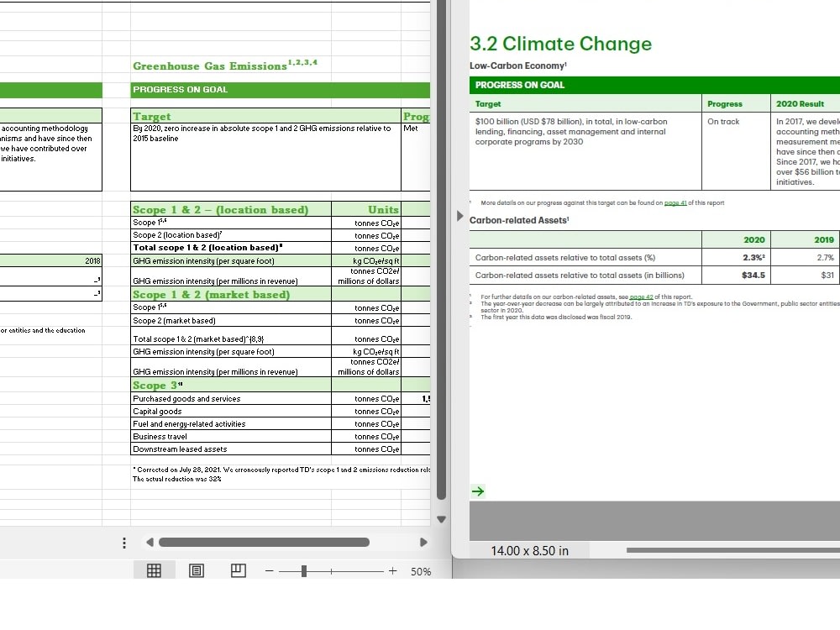Open the page 42 link in PDF
Viewport: 840px width, 630px height.
pos(641,297)
